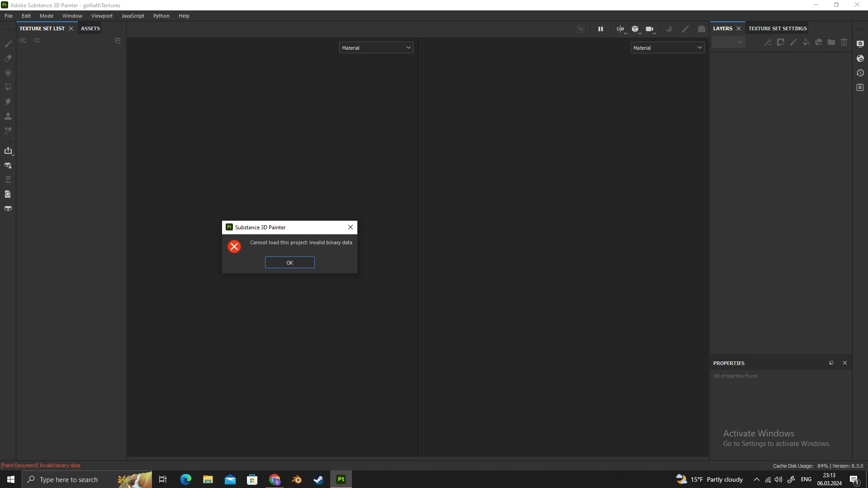Switch to the Assets tab
This screenshot has height=488, width=868.
pos(90,28)
